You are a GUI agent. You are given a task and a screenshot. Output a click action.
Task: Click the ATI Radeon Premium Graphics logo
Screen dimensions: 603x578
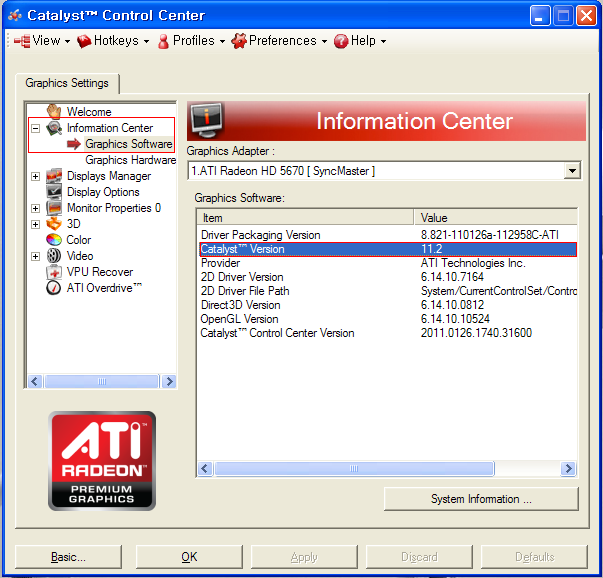[x=102, y=461]
